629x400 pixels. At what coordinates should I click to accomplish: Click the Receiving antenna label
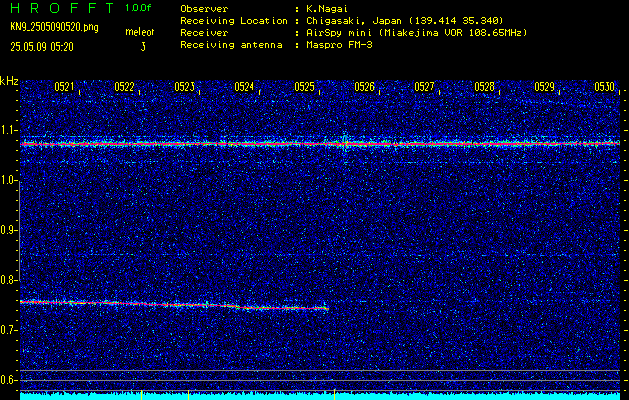pos(231,45)
